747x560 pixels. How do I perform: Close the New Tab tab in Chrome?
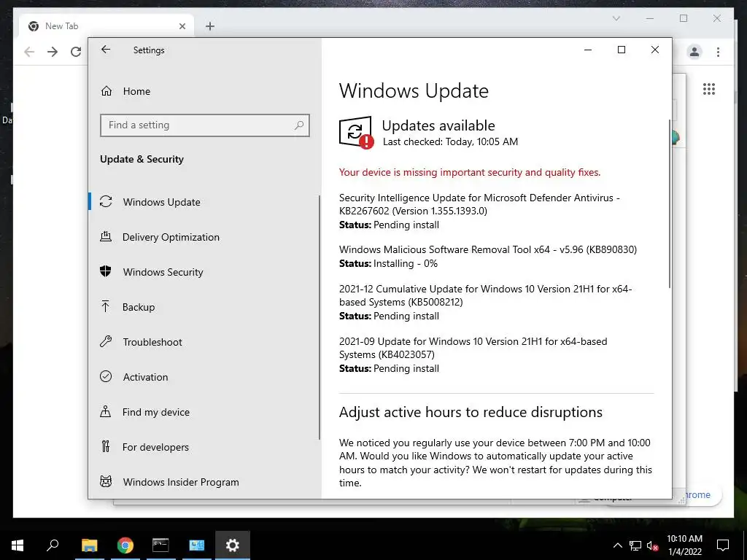click(x=182, y=26)
